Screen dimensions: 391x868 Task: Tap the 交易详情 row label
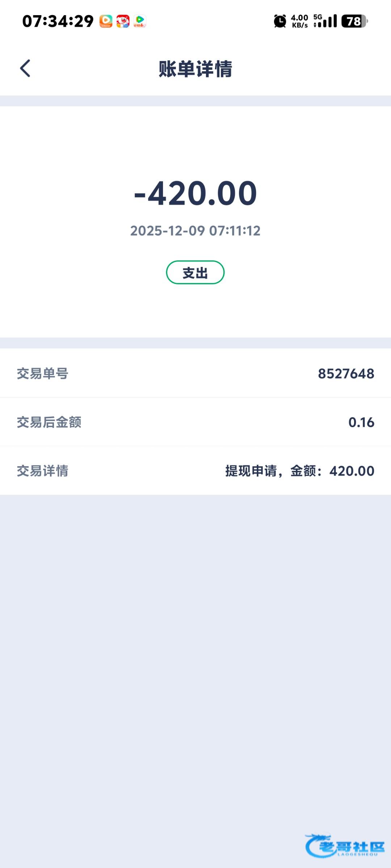[42, 471]
